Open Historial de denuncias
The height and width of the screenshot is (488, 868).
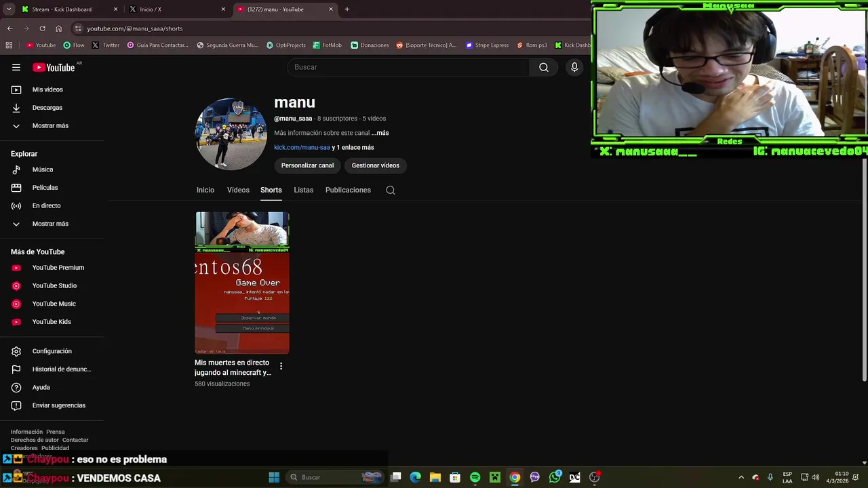point(61,369)
